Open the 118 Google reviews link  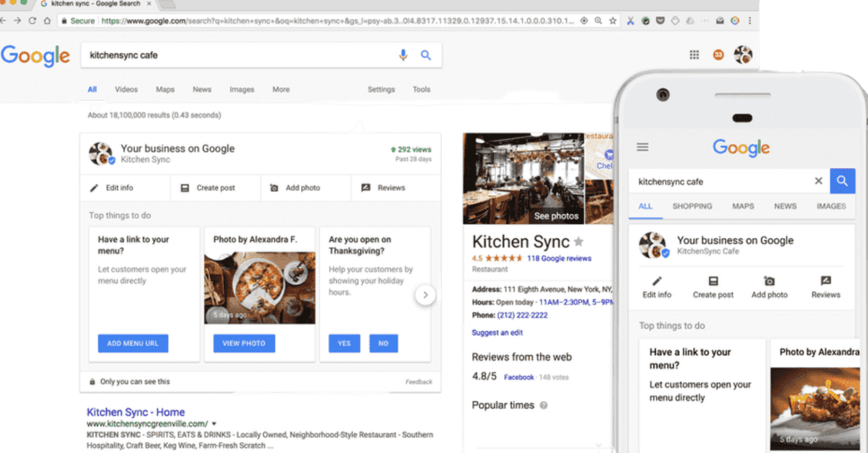559,259
